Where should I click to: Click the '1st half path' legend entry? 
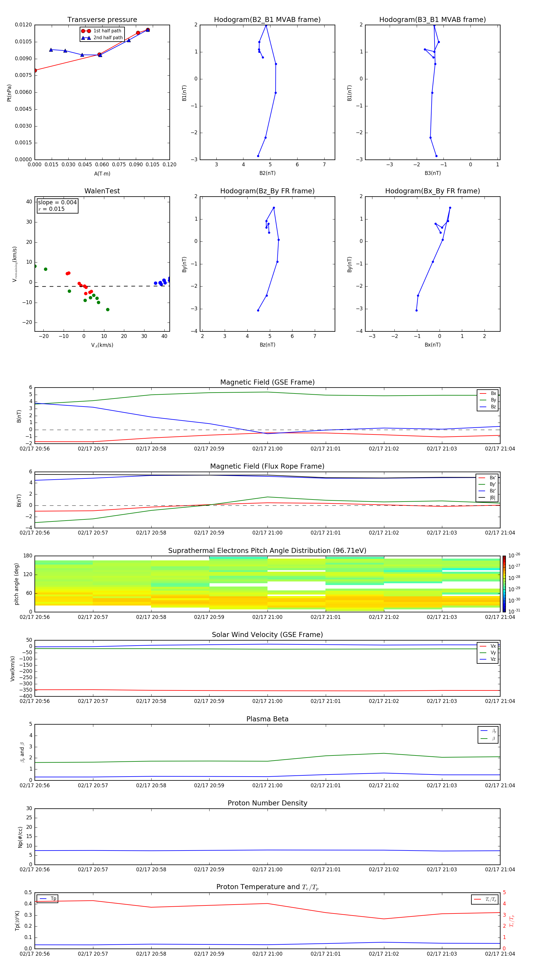pos(101,31)
